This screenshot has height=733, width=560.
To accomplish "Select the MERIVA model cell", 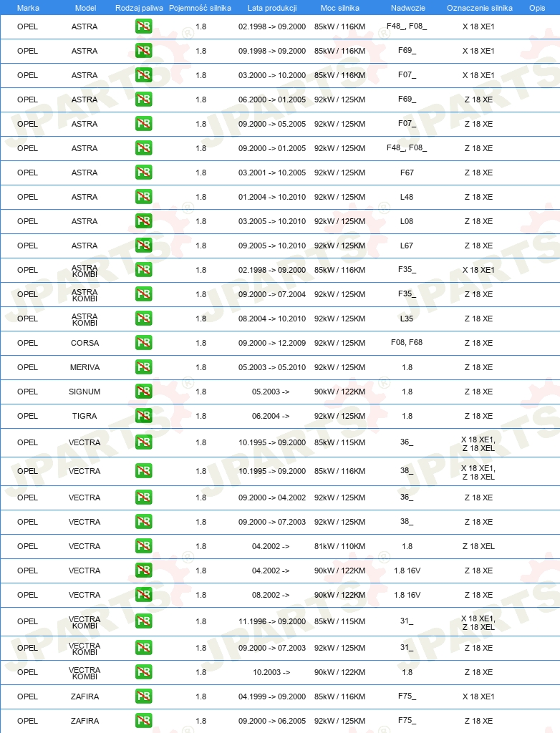I will [85, 367].
